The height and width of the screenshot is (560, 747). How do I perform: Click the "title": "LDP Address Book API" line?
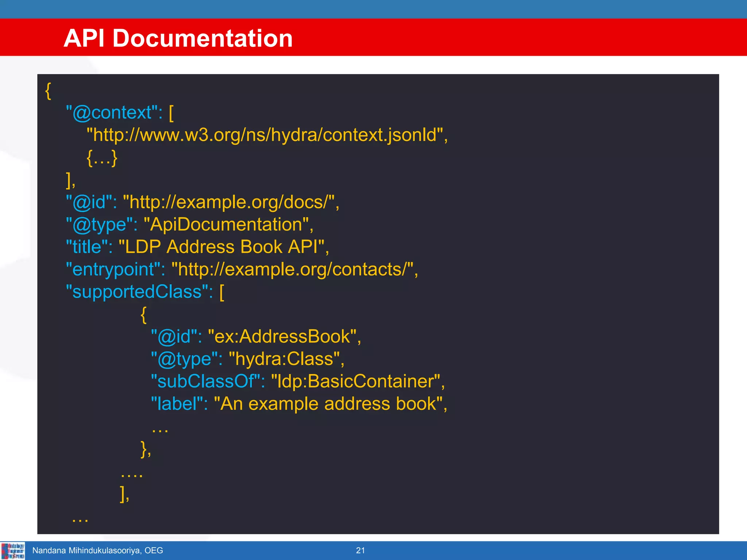click(x=197, y=247)
